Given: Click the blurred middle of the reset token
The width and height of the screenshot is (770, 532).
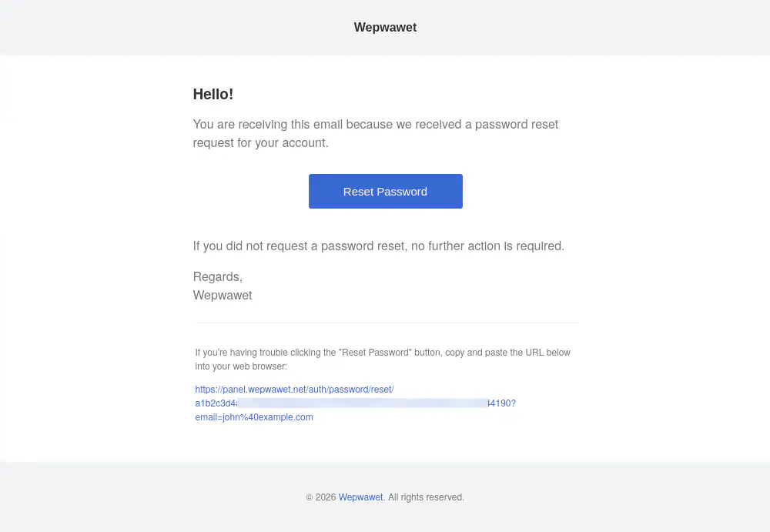Looking at the screenshot, I should (362, 403).
